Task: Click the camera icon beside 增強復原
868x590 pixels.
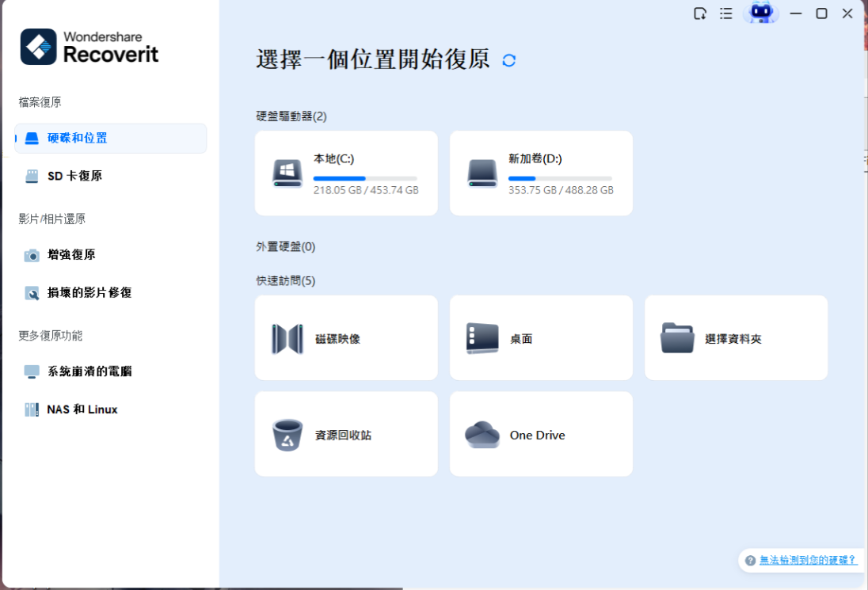Action: [x=32, y=255]
